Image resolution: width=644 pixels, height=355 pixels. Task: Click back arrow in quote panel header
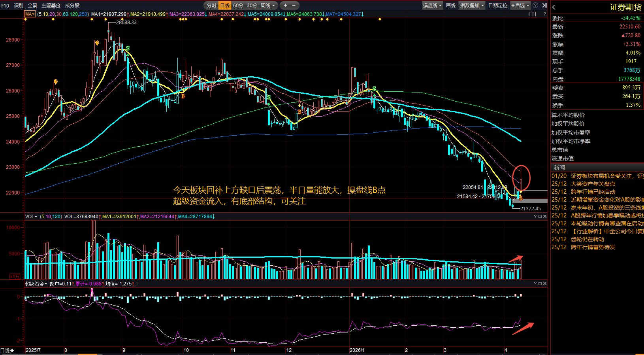pyautogui.click(x=554, y=7)
